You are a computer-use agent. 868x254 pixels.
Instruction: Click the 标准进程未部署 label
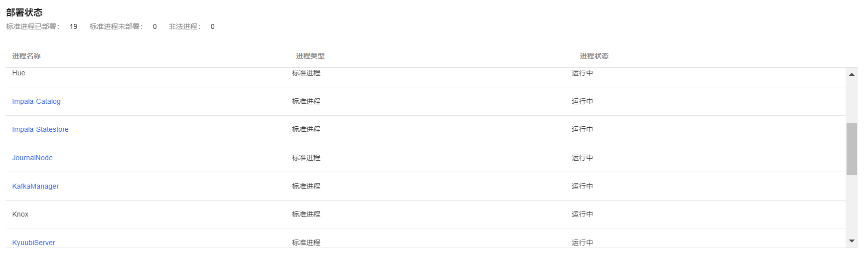tap(116, 26)
